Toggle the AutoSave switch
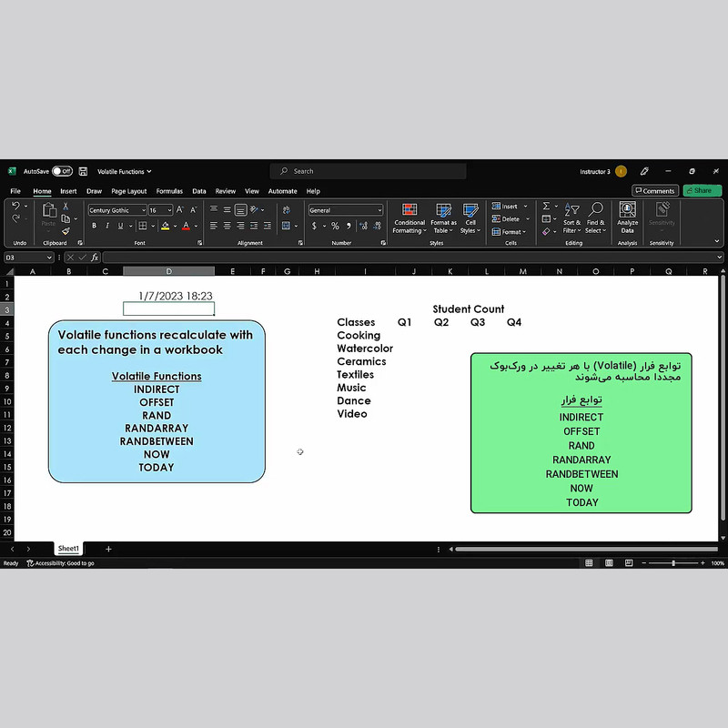Viewport: 728px width, 728px height. pyautogui.click(x=62, y=171)
